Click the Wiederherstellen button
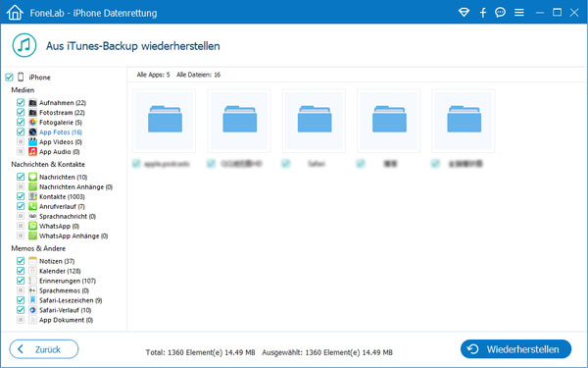The height and width of the screenshot is (368, 588). (x=515, y=349)
